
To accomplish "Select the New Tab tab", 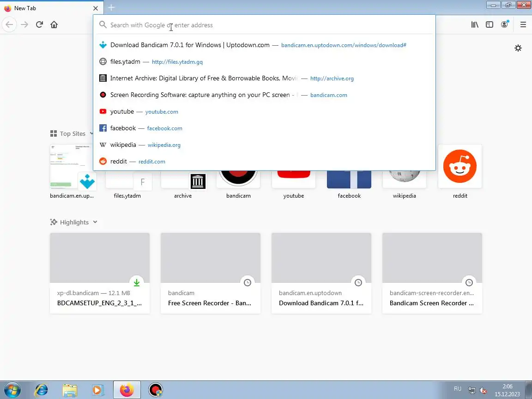I will (x=51, y=8).
